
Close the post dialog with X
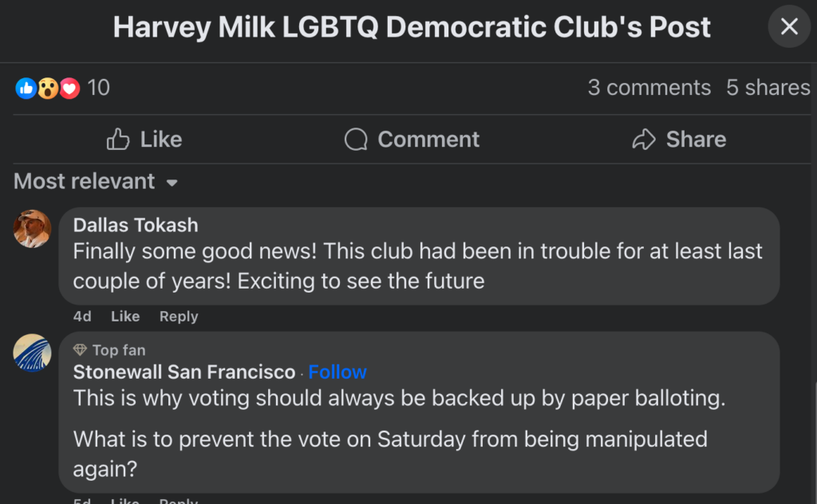coord(789,26)
